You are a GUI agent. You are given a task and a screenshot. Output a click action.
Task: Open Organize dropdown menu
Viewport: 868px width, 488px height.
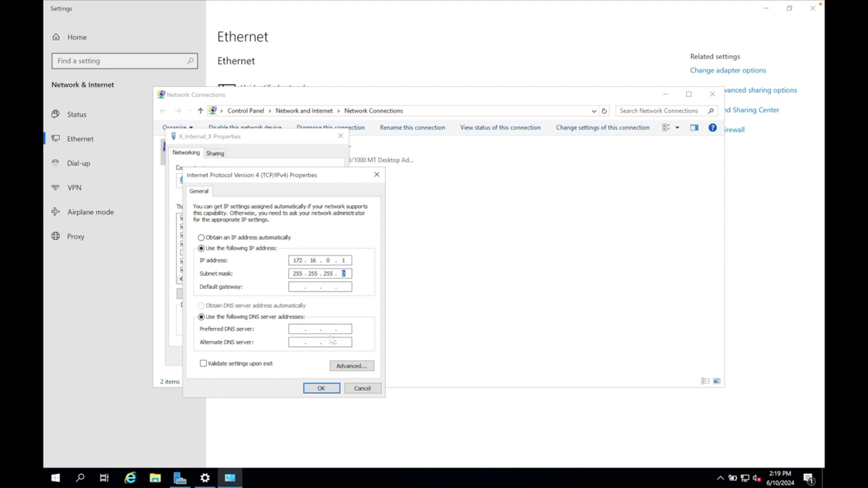178,127
